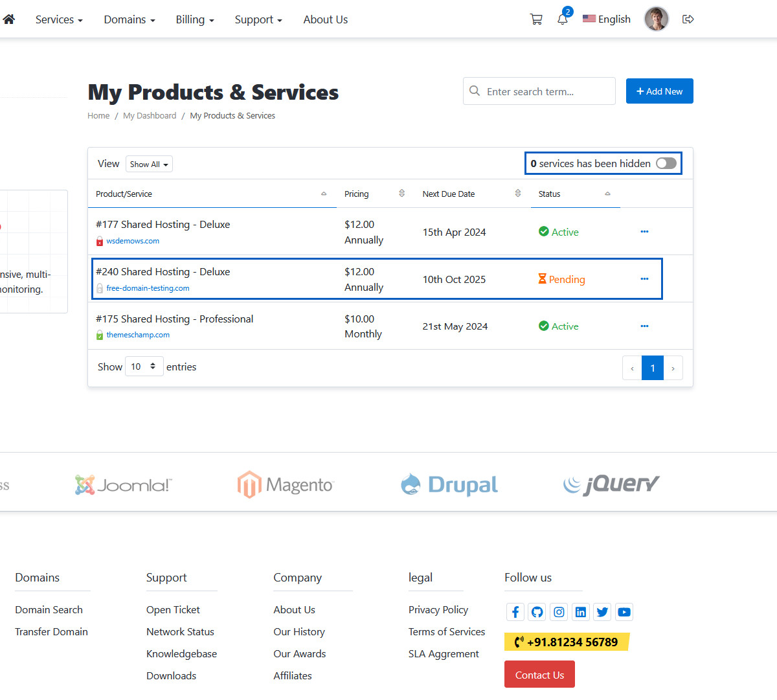Open the YouTube social icon

(x=624, y=612)
